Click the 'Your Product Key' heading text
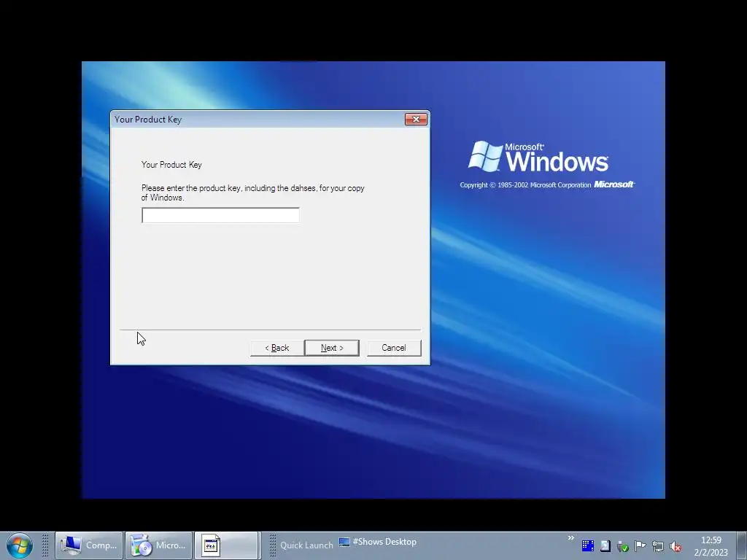747x560 pixels. (171, 165)
